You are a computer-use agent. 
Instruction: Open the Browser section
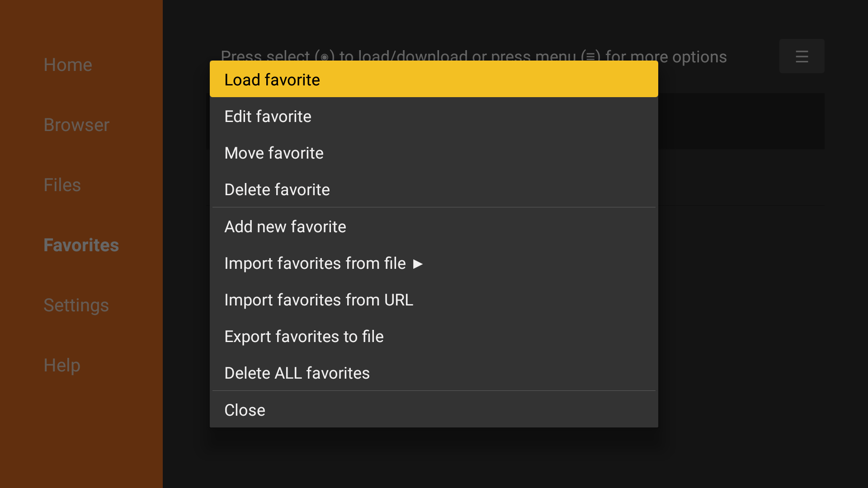pyautogui.click(x=76, y=125)
